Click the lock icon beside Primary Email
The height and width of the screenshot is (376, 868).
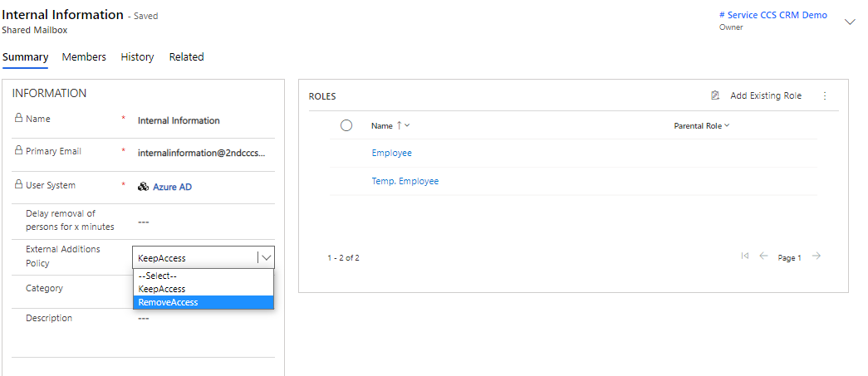tap(18, 151)
